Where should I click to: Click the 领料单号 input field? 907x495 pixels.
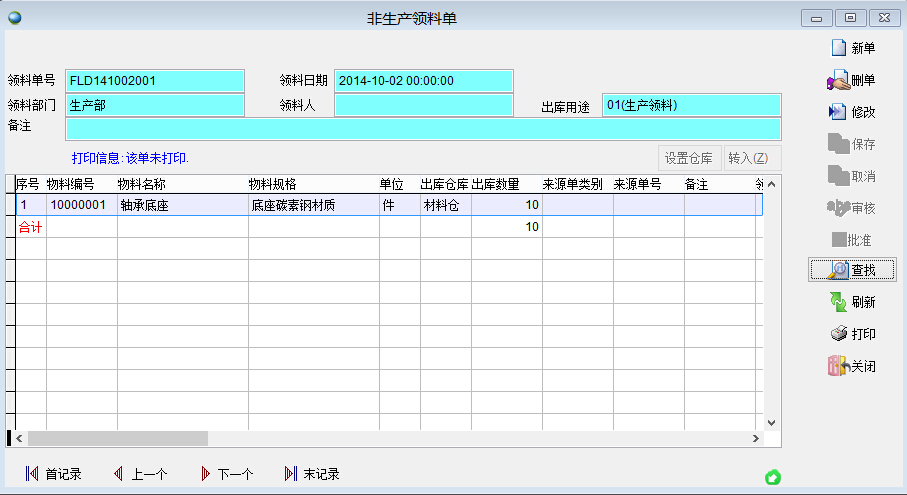pos(155,81)
